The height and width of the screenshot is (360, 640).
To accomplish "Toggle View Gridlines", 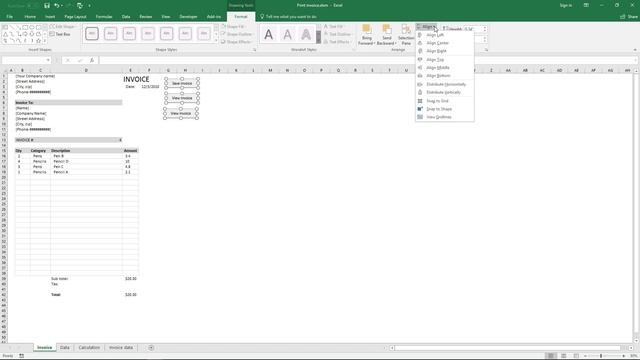I will click(x=444, y=117).
